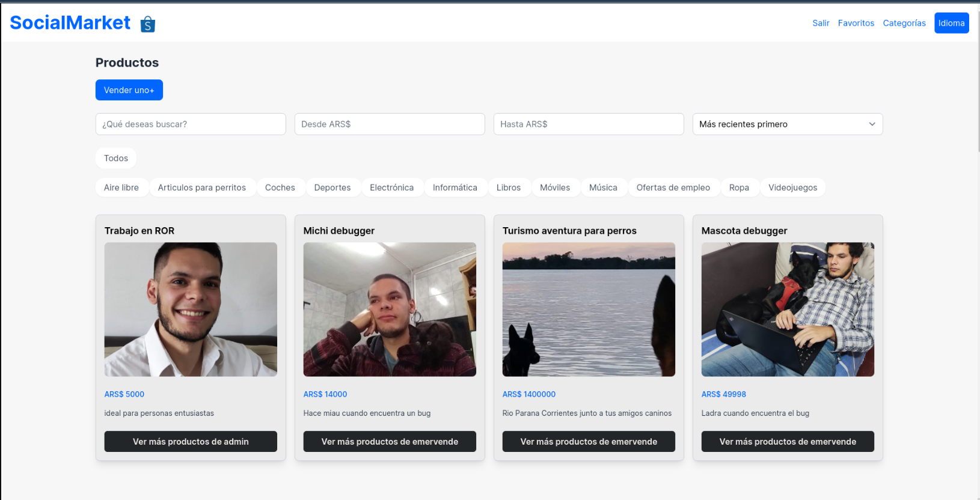Select the Todos category filter
980x500 pixels.
pyautogui.click(x=116, y=159)
